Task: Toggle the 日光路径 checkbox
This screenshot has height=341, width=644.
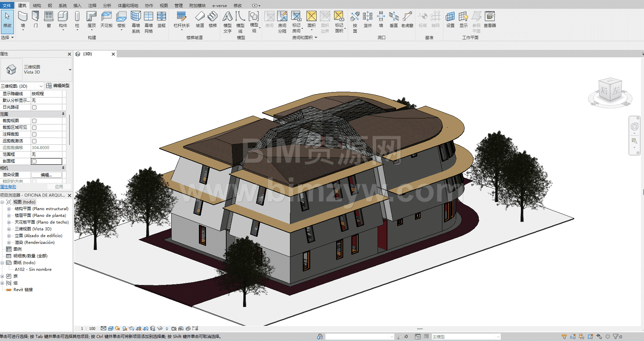Action: click(x=34, y=107)
